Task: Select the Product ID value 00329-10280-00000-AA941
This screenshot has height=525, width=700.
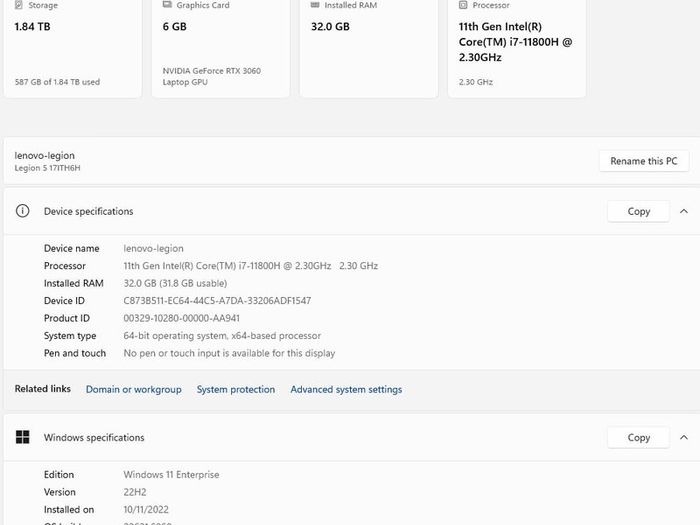Action: (181, 318)
